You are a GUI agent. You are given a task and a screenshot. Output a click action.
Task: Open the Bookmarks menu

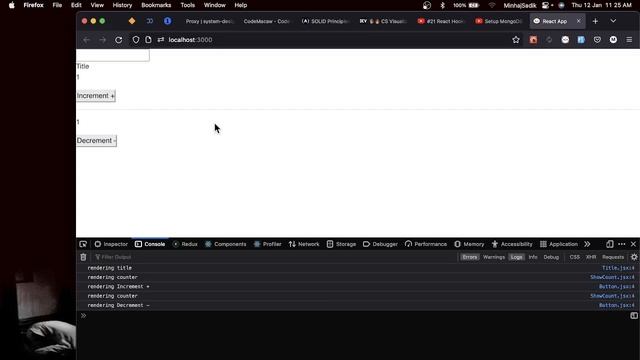pyautogui.click(x=156, y=5)
